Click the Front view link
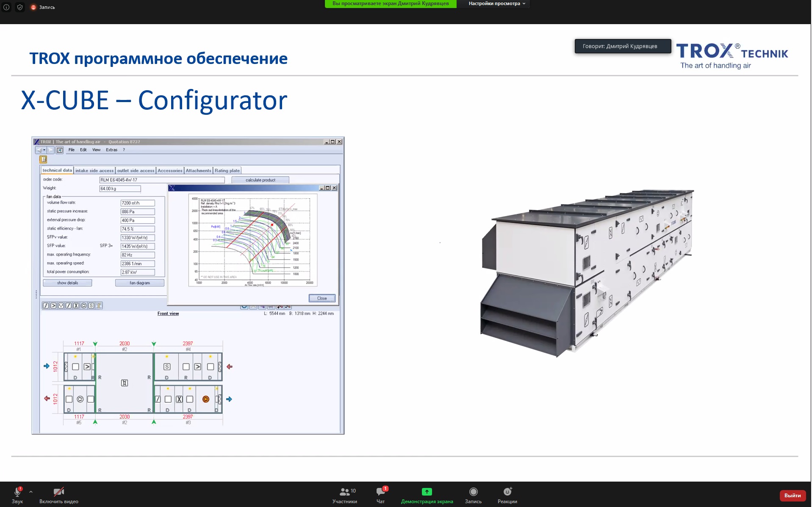 (168, 313)
